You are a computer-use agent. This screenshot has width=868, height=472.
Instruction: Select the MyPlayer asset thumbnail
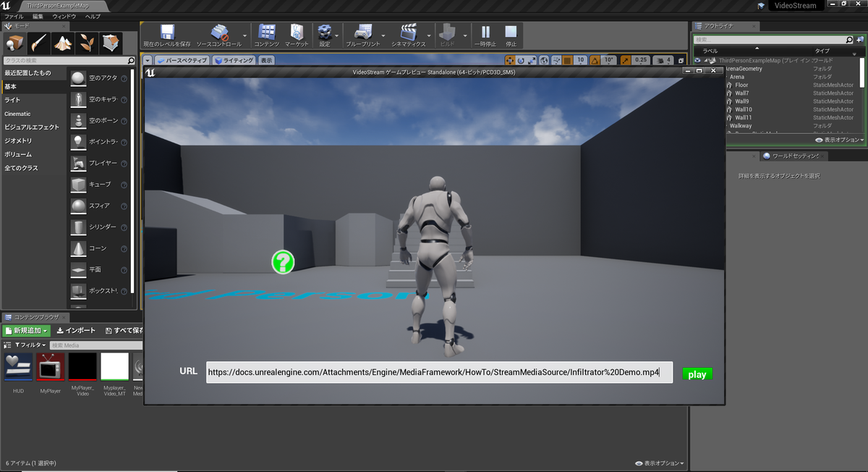(51, 366)
